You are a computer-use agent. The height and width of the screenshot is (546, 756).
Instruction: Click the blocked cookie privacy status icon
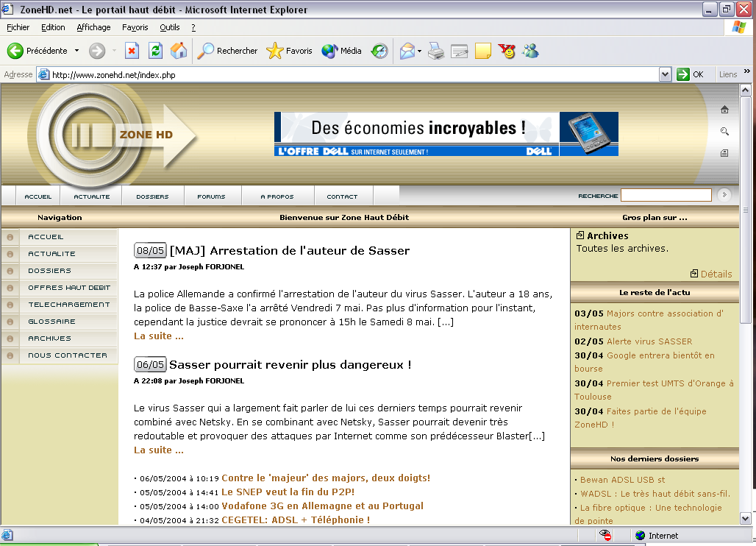[x=605, y=535]
